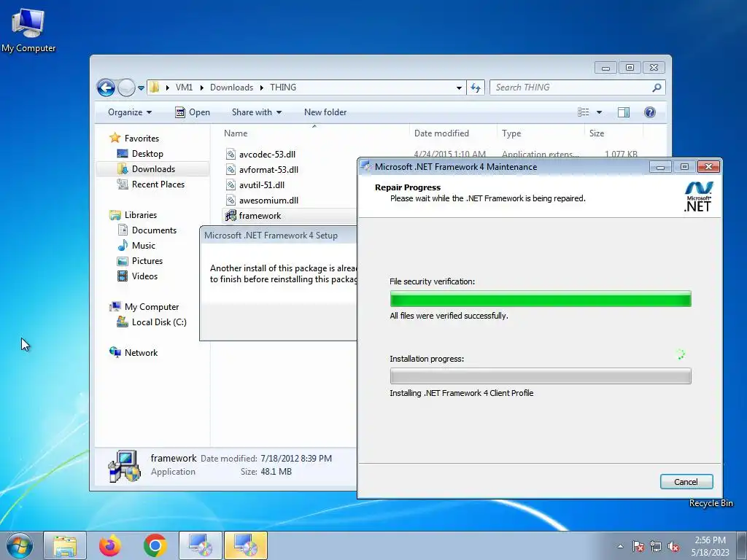Click the muted volume tray icon
This screenshot has height=560, width=747.
[673, 547]
